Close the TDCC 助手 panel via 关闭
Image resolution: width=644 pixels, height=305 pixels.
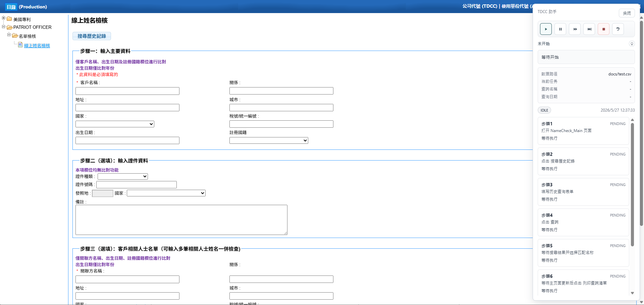coord(627,13)
